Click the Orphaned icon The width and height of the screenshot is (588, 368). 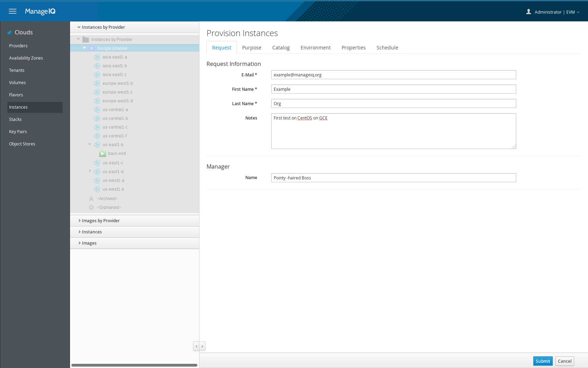(x=91, y=207)
